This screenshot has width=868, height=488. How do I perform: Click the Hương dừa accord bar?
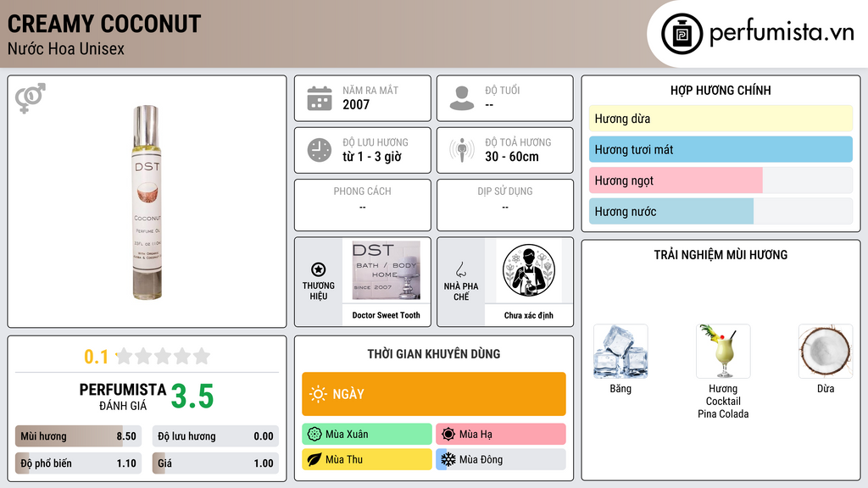pyautogui.click(x=721, y=119)
